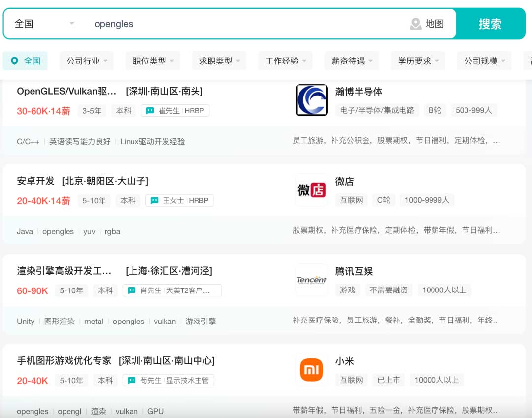This screenshot has width=532, height=418.
Task: Message recruiter 肖先生 using chat icon
Action: point(132,290)
